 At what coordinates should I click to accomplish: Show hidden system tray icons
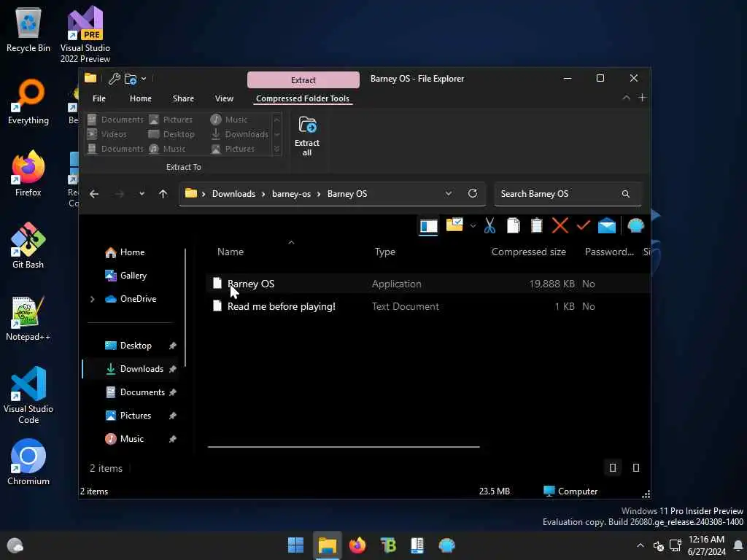point(640,545)
